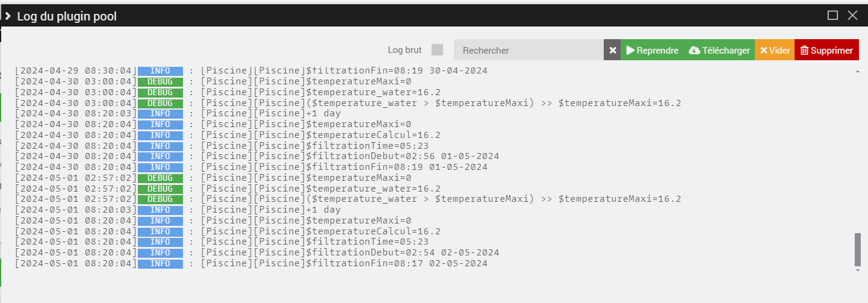Image resolution: width=868 pixels, height=303 pixels.
Task: Select the last line filtrationFin=08:17 02-05-2024
Action: pyautogui.click(x=251, y=263)
